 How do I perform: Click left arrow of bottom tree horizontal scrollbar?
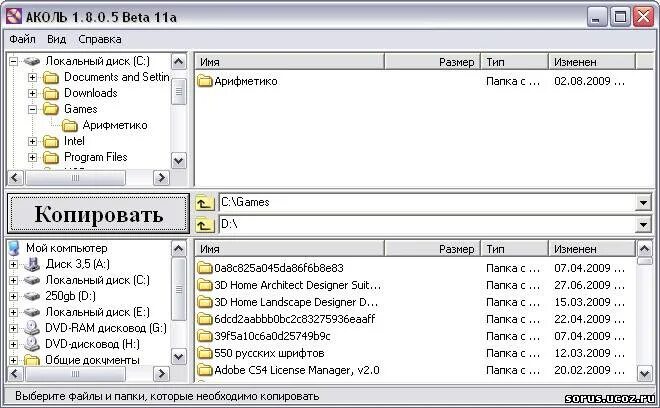[15, 373]
